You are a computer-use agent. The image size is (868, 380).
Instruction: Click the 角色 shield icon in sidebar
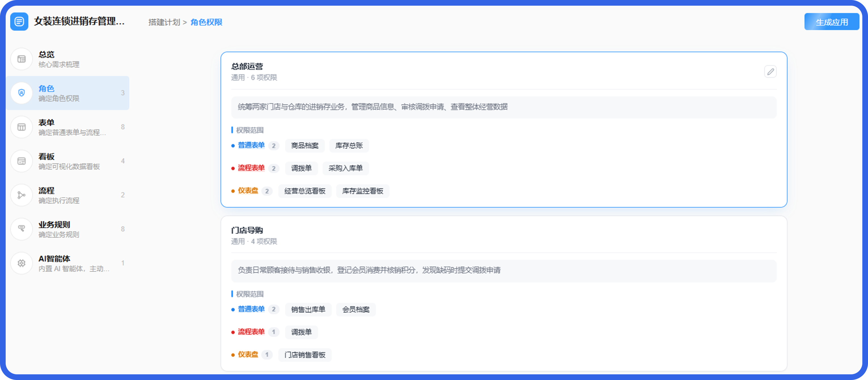[22, 93]
